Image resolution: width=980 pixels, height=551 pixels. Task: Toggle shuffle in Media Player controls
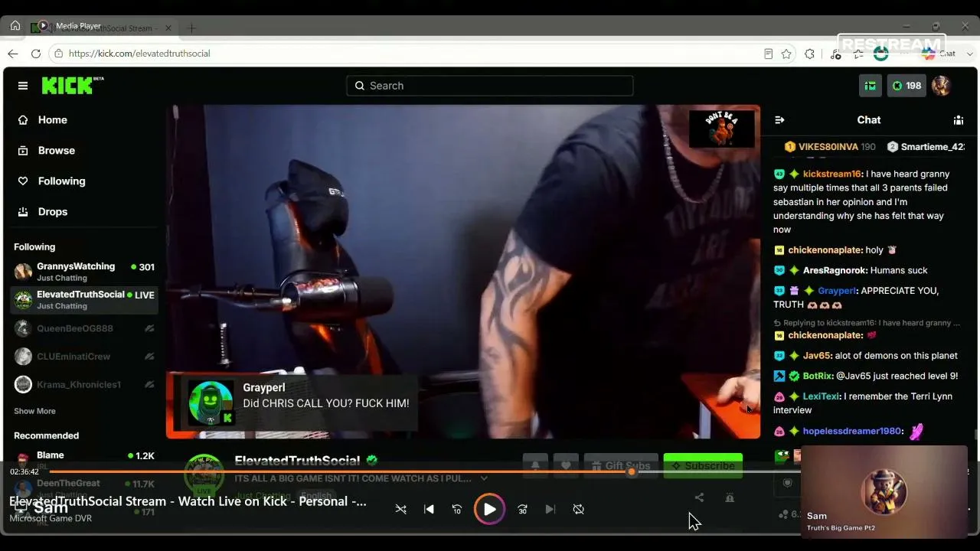pos(400,509)
